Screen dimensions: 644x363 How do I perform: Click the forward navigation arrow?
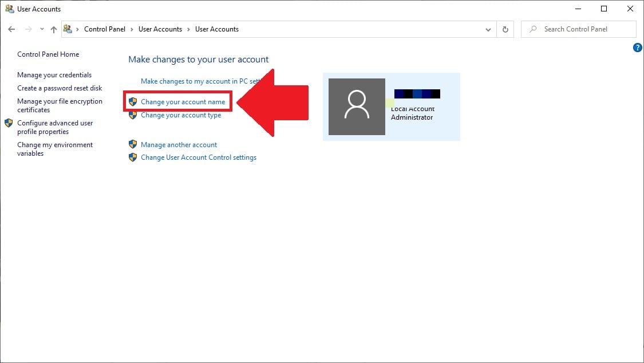(29, 29)
